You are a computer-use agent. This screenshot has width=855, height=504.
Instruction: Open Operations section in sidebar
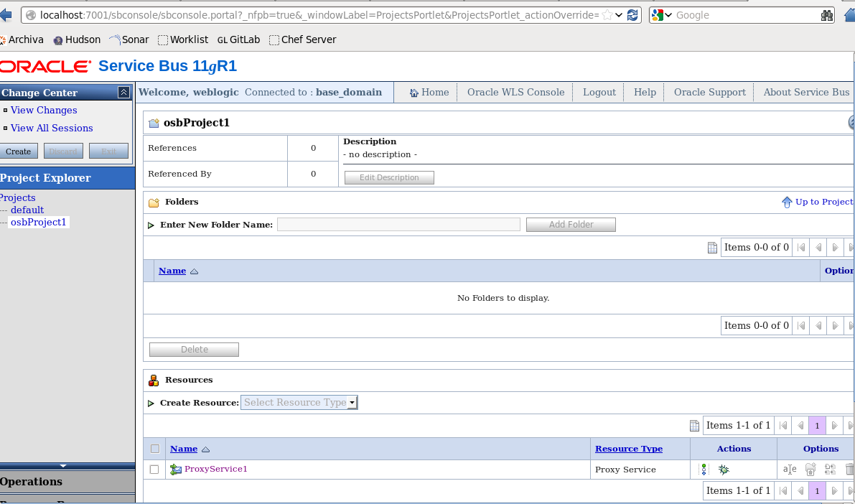tap(32, 482)
